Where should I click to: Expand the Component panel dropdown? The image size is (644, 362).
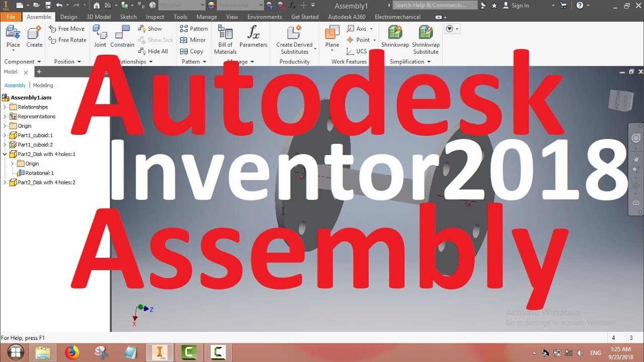pyautogui.click(x=39, y=62)
